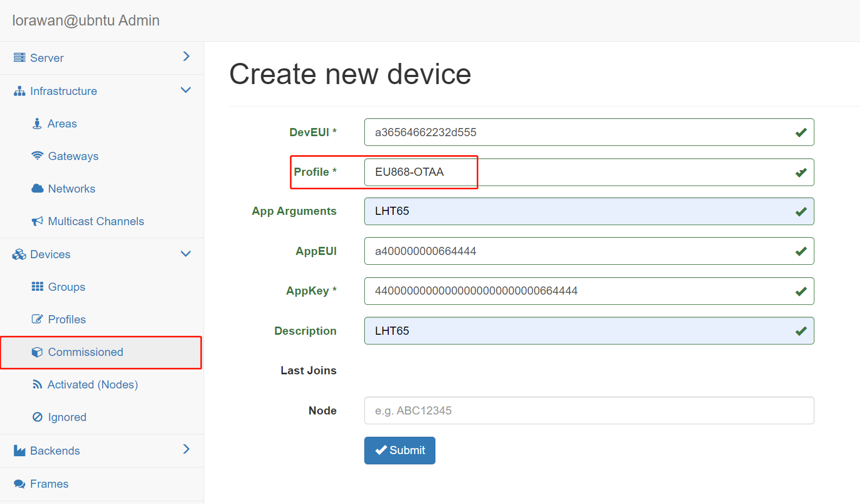
Task: Click the Description field checkmark
Action: [x=801, y=331]
